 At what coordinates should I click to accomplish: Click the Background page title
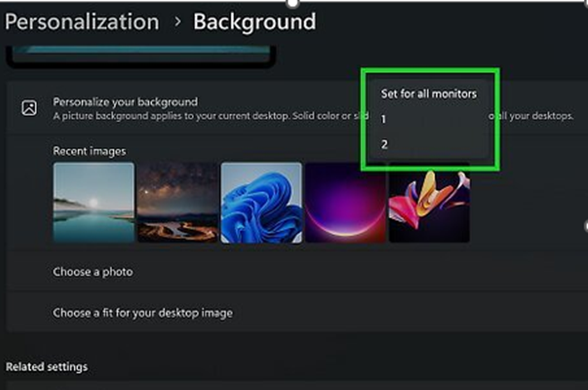(x=255, y=22)
